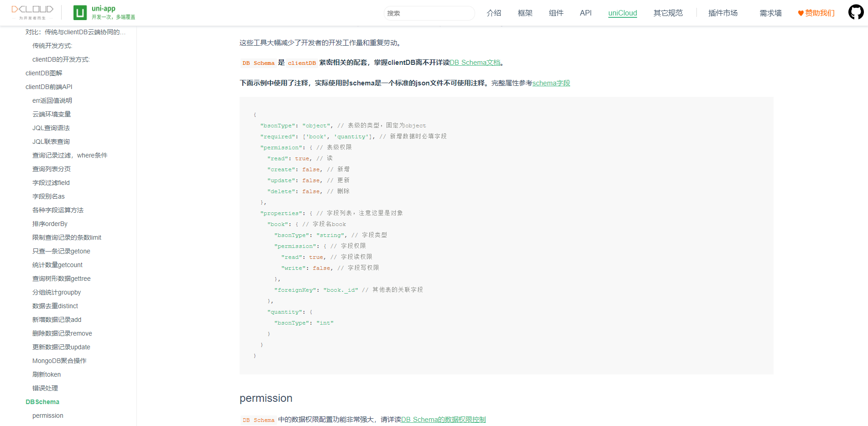Select the uniCloud tab
868x426 pixels.
[622, 13]
